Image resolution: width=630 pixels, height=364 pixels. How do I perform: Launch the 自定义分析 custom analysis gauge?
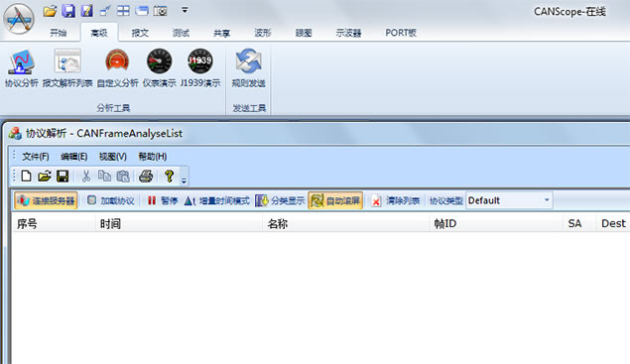(x=117, y=67)
